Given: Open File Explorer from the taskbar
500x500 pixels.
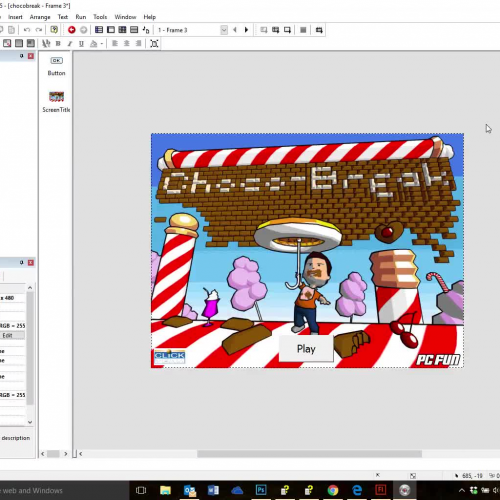Looking at the screenshot, I should point(165,490).
